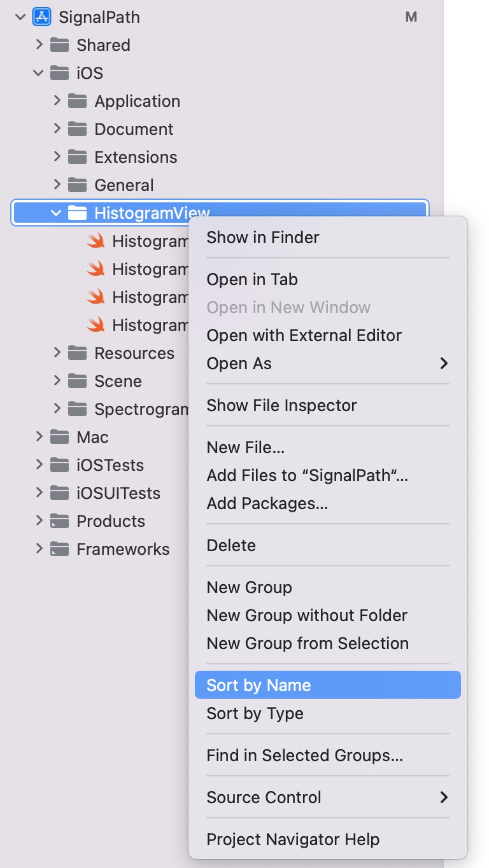The width and height of the screenshot is (489, 868).
Task: Select the iOSUITests group row
Action: pyautogui.click(x=118, y=493)
